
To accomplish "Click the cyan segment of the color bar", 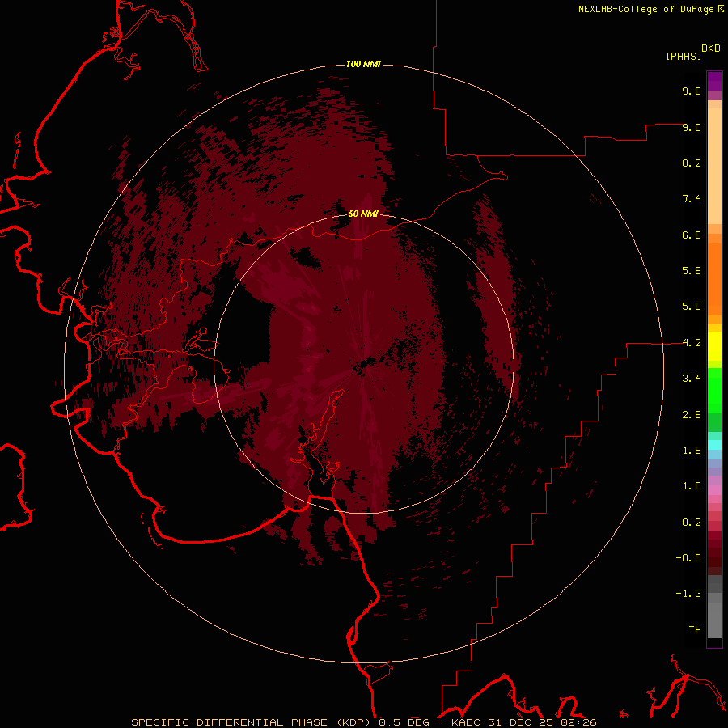I will [714, 445].
